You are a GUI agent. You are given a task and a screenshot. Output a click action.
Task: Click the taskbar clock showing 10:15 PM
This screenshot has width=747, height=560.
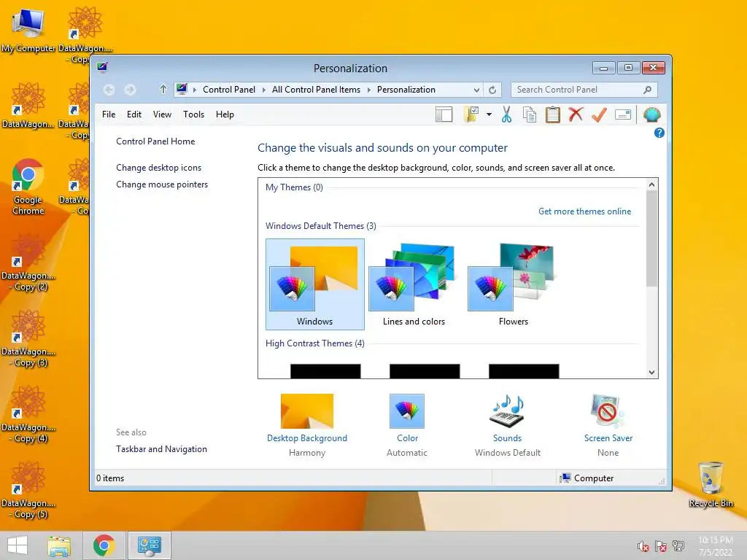coord(716,545)
